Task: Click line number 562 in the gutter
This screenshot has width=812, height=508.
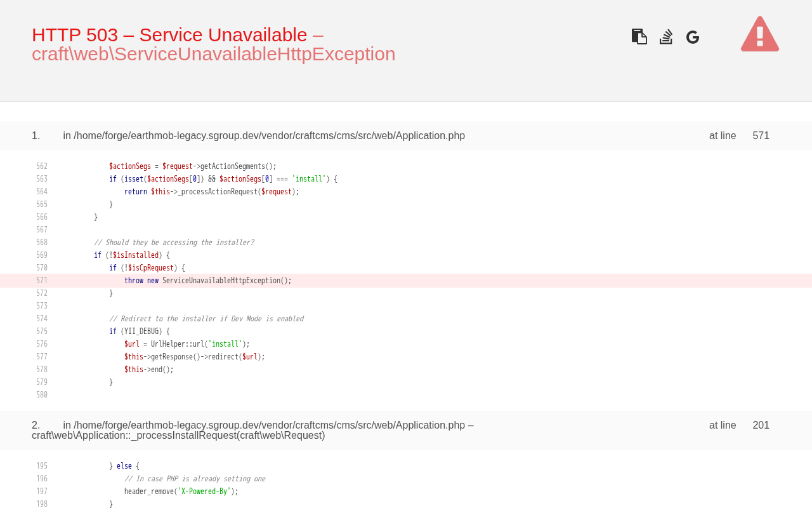Action: (42, 166)
